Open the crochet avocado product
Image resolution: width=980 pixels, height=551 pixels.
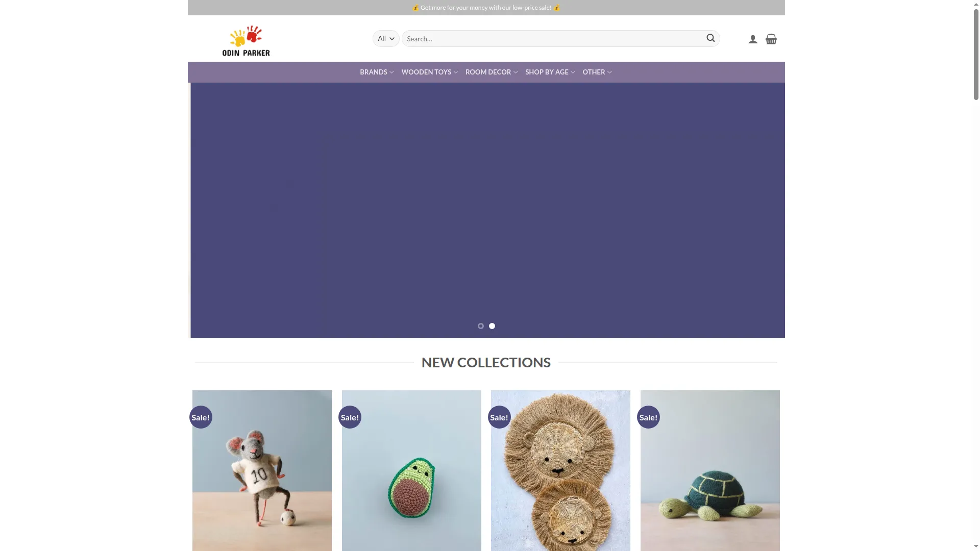click(x=411, y=470)
